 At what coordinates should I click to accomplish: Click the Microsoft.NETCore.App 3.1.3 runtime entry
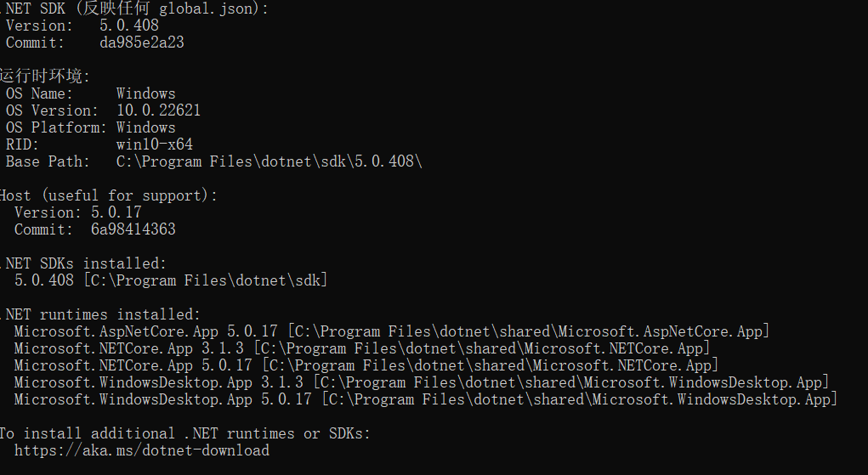point(133,348)
